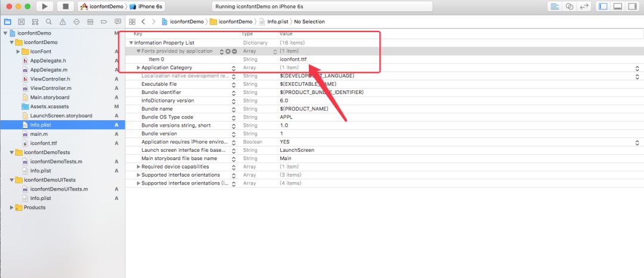
Task: Open Main.storyboard in navigator
Action: (49, 97)
